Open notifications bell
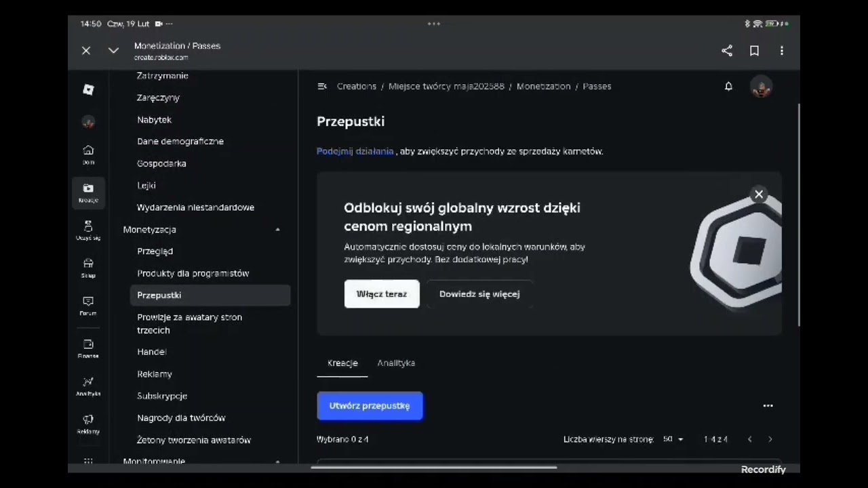This screenshot has height=488, width=868. (x=728, y=86)
